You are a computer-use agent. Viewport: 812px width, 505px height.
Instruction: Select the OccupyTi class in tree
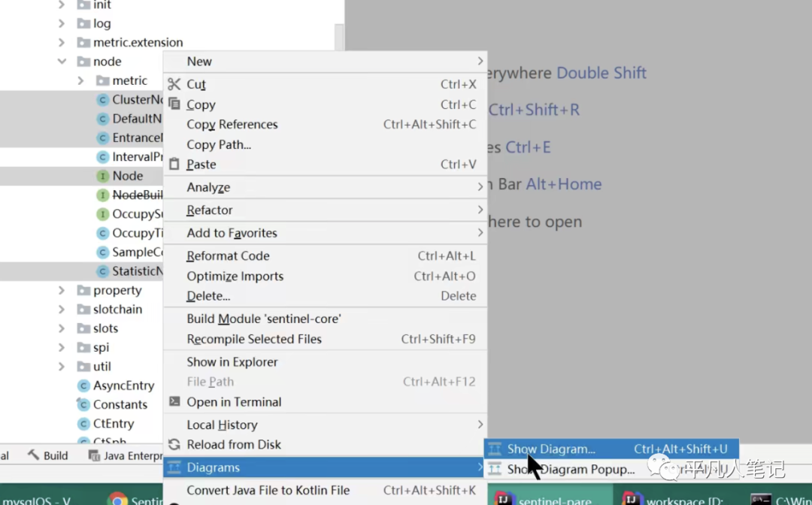(x=138, y=233)
